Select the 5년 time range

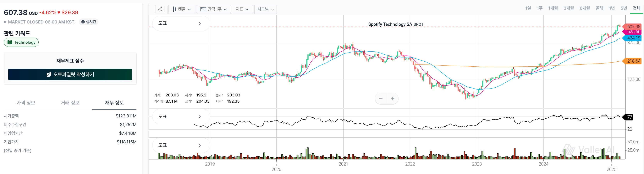pos(624,8)
